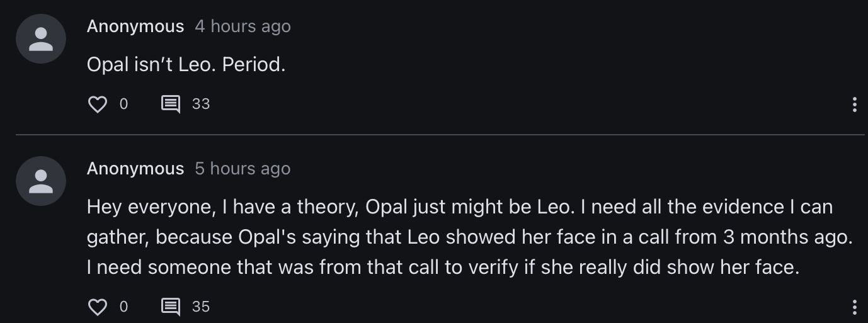
Task: Like the "Opal isn't Leo. Period." comment
Action: (98, 104)
